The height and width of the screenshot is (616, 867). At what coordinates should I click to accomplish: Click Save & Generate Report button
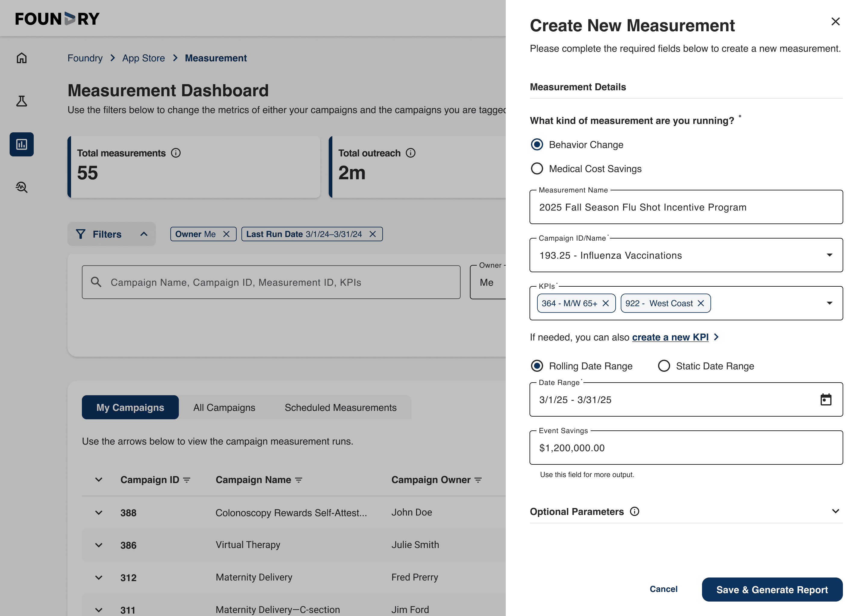point(772,590)
